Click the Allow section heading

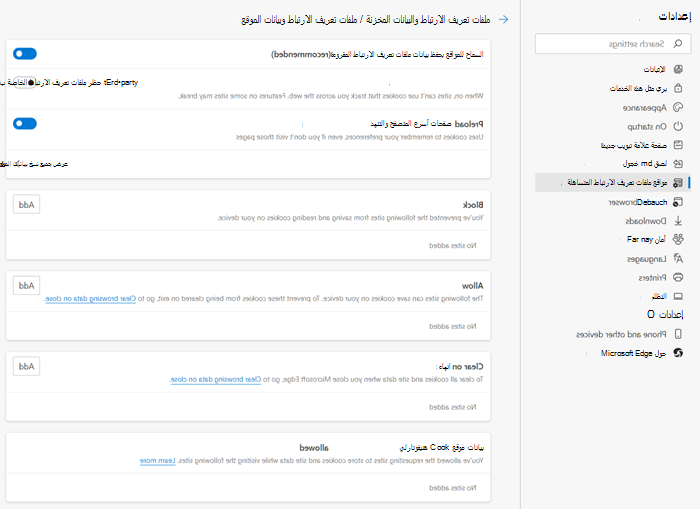pos(473,286)
